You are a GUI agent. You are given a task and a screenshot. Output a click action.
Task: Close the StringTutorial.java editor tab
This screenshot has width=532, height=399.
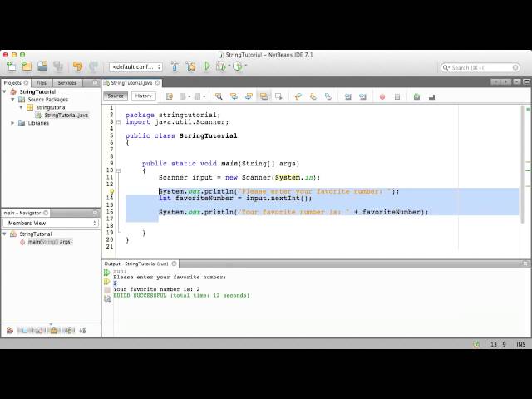click(x=157, y=83)
